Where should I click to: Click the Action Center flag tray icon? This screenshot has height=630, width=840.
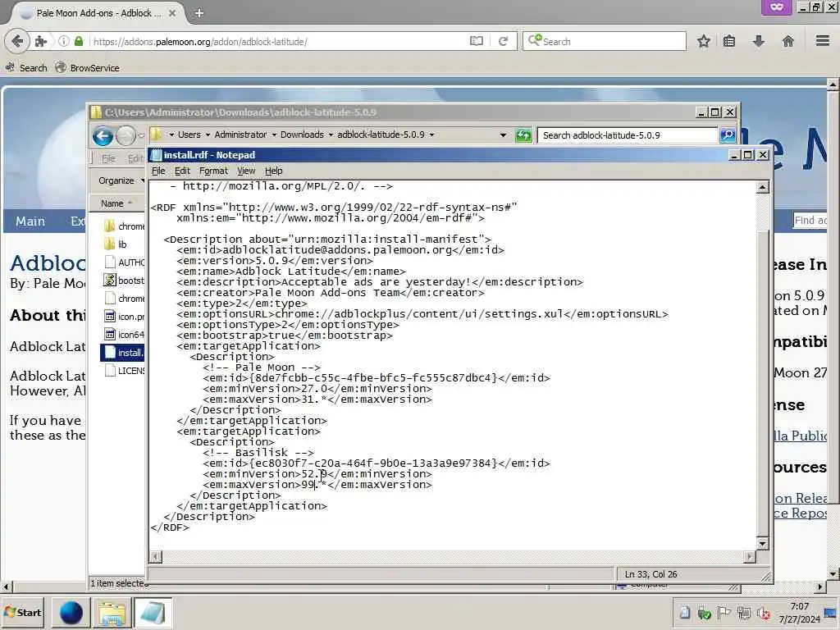724,612
